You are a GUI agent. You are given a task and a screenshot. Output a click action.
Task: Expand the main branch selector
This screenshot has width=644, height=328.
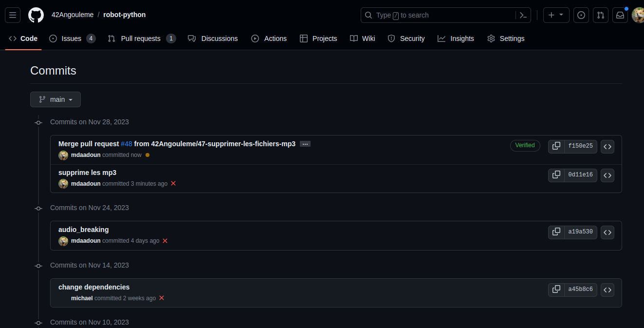coord(55,99)
